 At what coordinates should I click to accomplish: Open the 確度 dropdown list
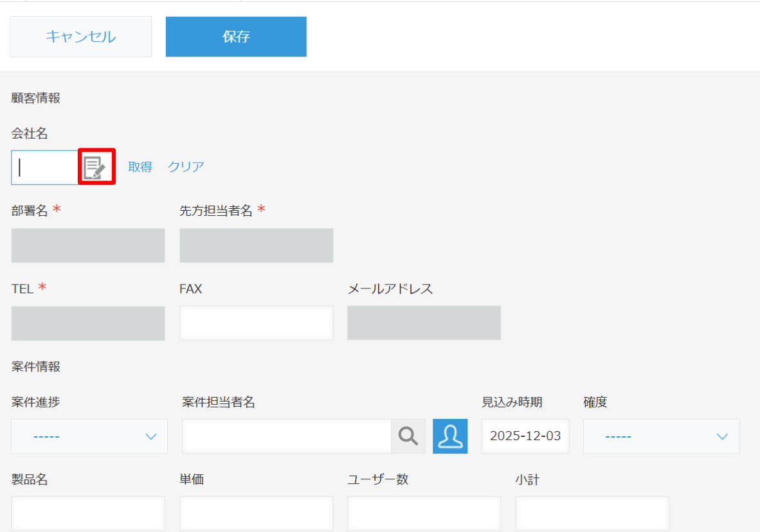[661, 436]
